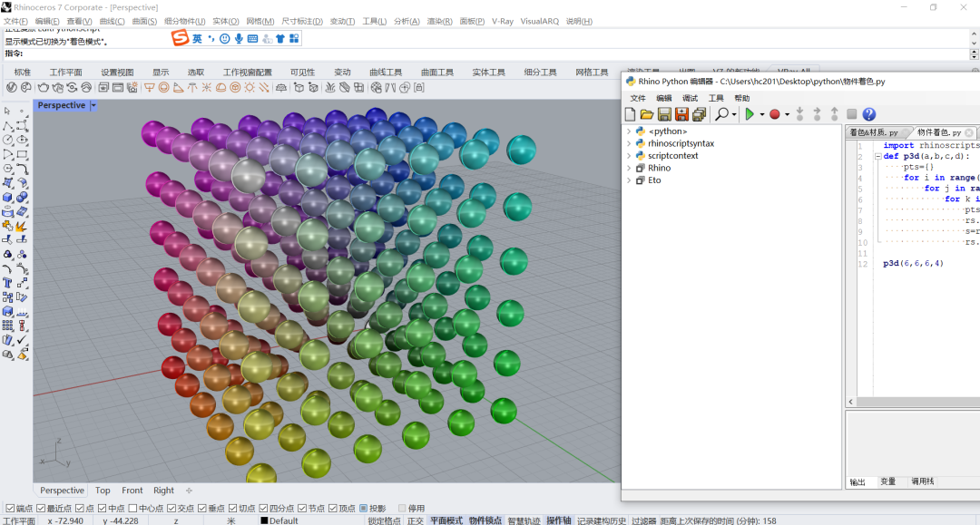The width and height of the screenshot is (980, 525).
Task: Expand the <python> tree node
Action: 629,131
